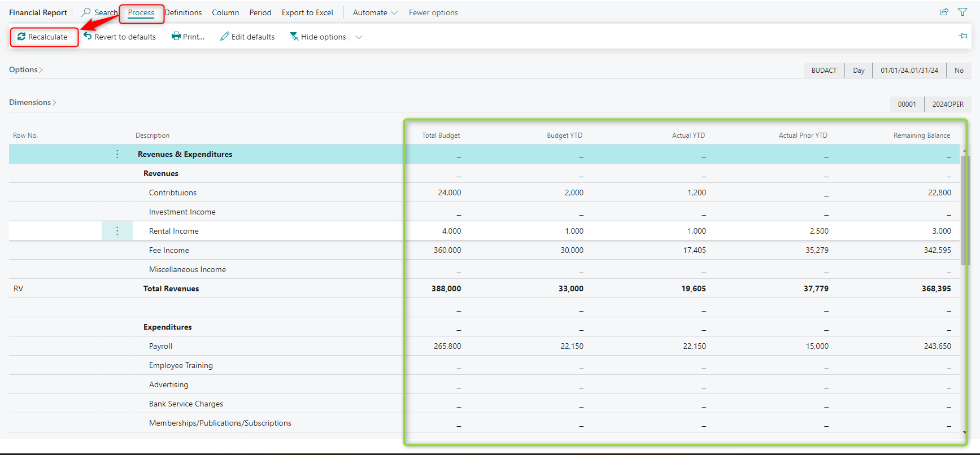
Task: Click the Remaining Balance column header
Action: [x=922, y=135]
